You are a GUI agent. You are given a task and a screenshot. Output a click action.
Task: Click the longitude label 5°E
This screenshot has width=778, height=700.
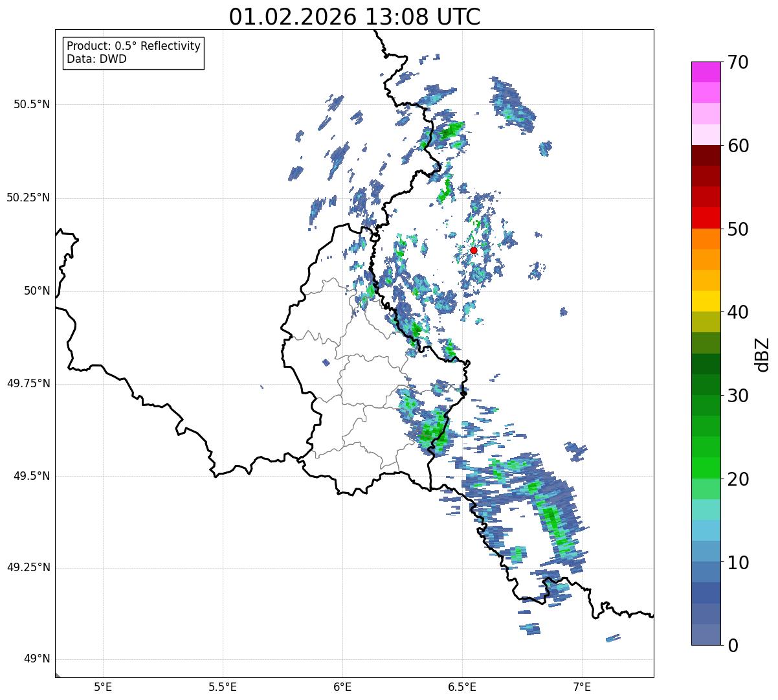103,687
